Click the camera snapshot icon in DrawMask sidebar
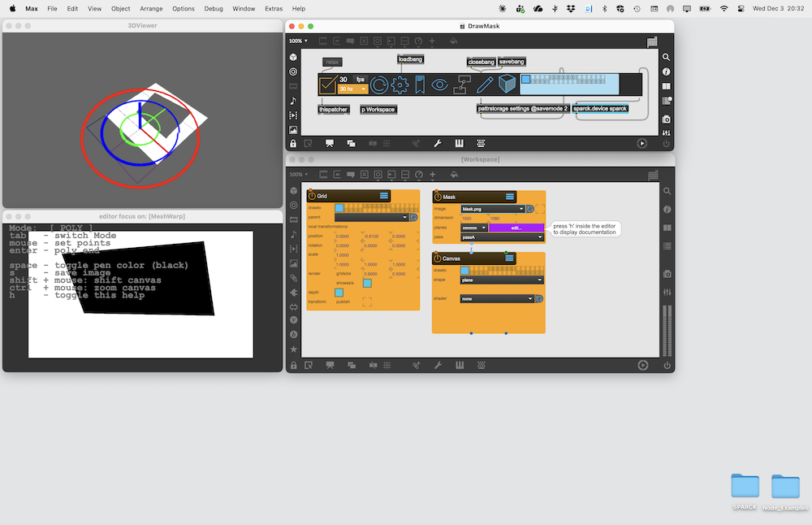812x525 pixels. point(667,119)
